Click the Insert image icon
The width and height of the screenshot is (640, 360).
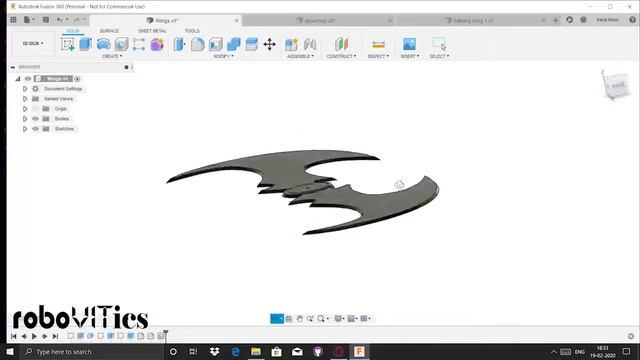coord(409,44)
